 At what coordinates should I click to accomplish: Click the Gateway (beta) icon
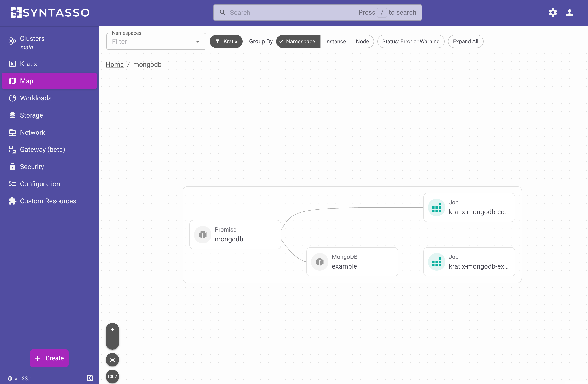[13, 150]
